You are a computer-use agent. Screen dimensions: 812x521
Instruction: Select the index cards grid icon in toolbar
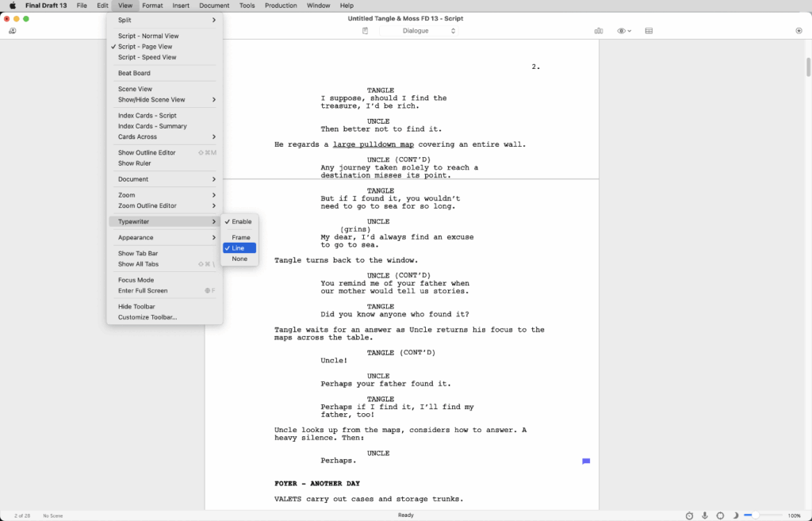pos(649,30)
